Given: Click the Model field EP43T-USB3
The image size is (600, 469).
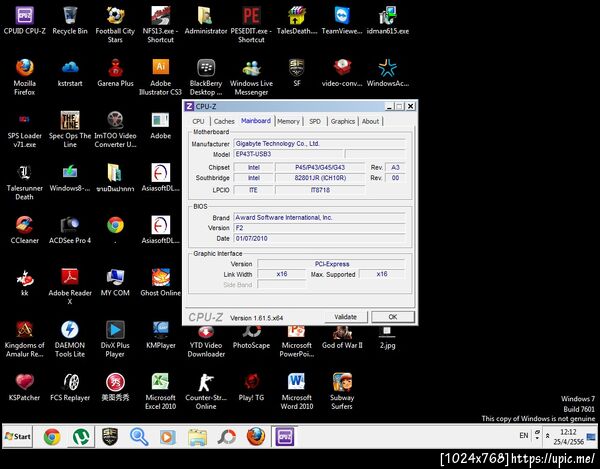Looking at the screenshot, I should click(x=289, y=154).
